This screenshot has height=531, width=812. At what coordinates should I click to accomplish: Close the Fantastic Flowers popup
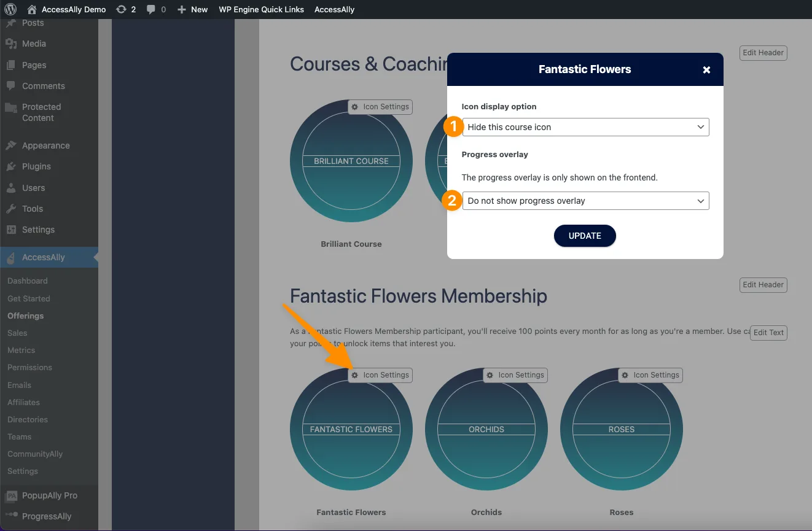(x=706, y=70)
